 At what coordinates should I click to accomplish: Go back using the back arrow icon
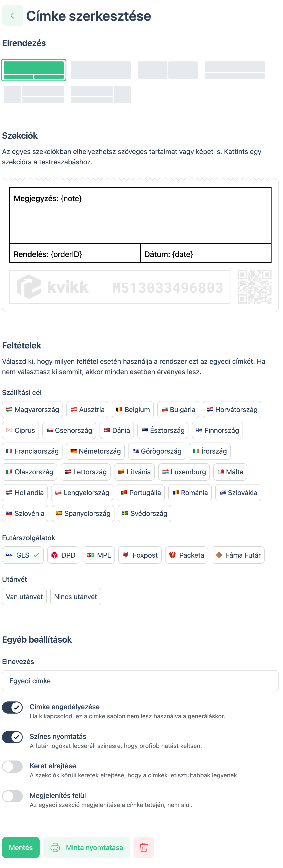[13, 16]
